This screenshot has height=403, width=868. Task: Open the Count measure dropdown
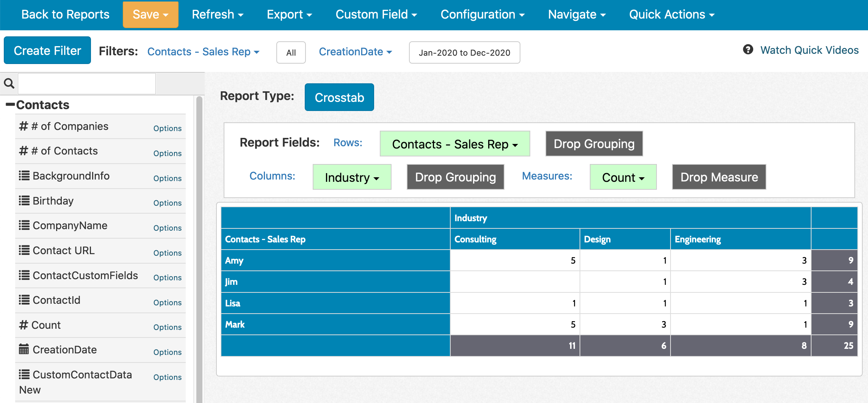click(x=623, y=177)
